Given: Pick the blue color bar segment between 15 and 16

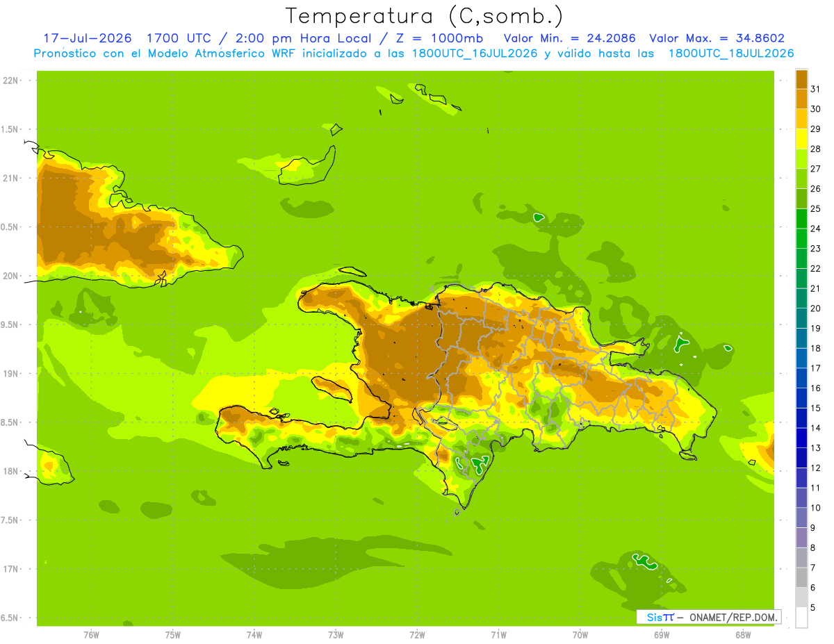Looking at the screenshot, I should click(x=801, y=398).
